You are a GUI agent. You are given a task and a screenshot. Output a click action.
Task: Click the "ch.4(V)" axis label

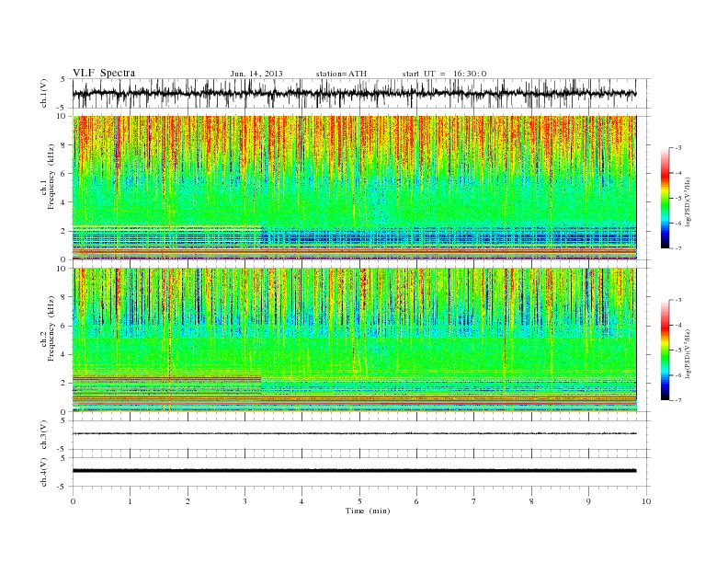click(44, 472)
